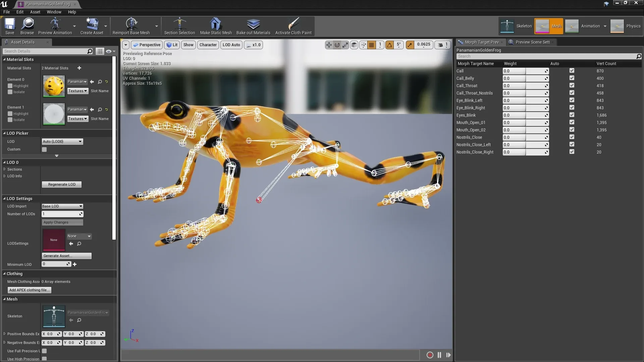Browse to Element 1 material asset

(x=100, y=110)
